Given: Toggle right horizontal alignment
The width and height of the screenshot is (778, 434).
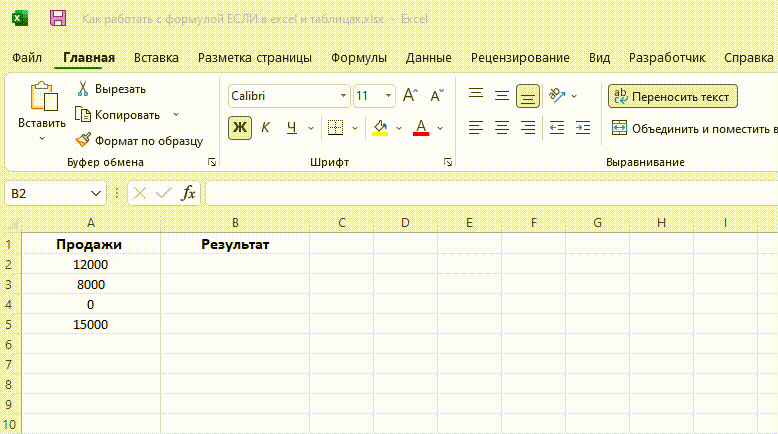Looking at the screenshot, I should coord(527,128).
